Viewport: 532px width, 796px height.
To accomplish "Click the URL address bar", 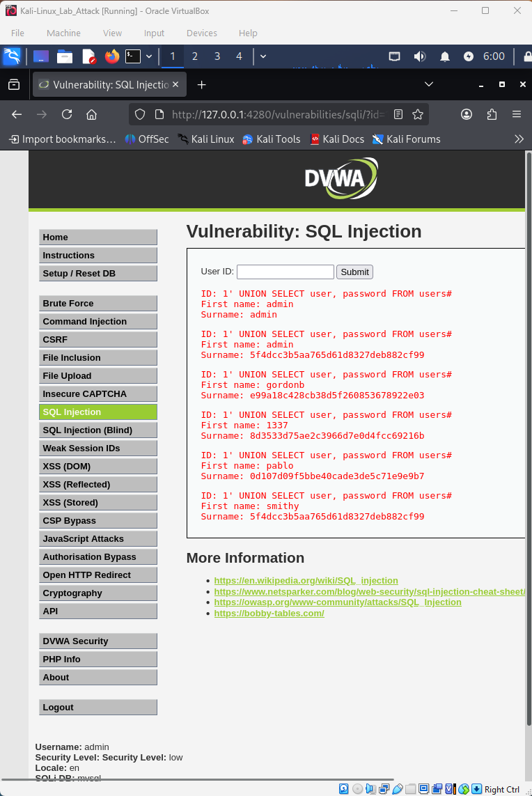I will tap(278, 115).
